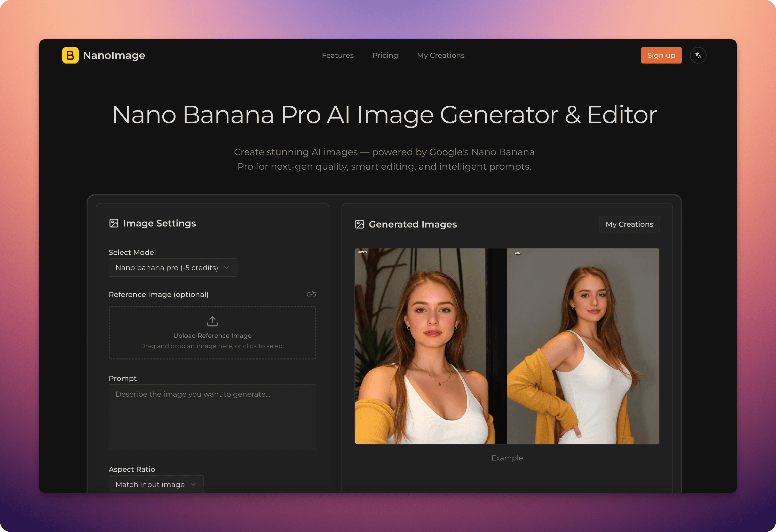The width and height of the screenshot is (776, 532).
Task: Click the NanoImage brand name link
Action: tap(114, 55)
